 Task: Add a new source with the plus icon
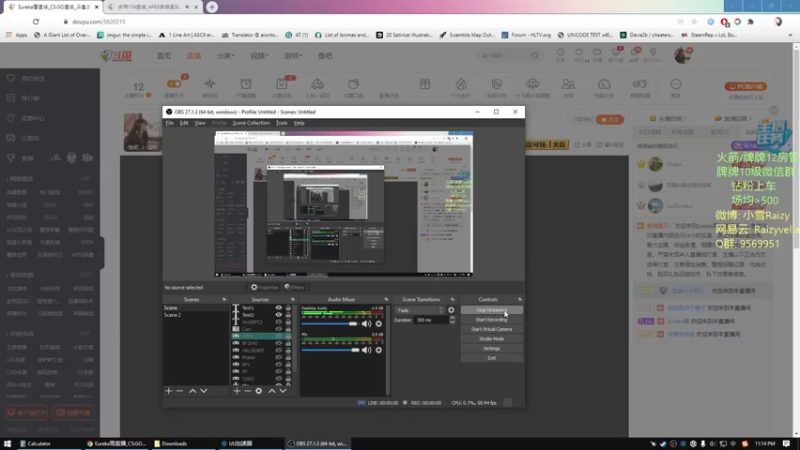point(237,391)
